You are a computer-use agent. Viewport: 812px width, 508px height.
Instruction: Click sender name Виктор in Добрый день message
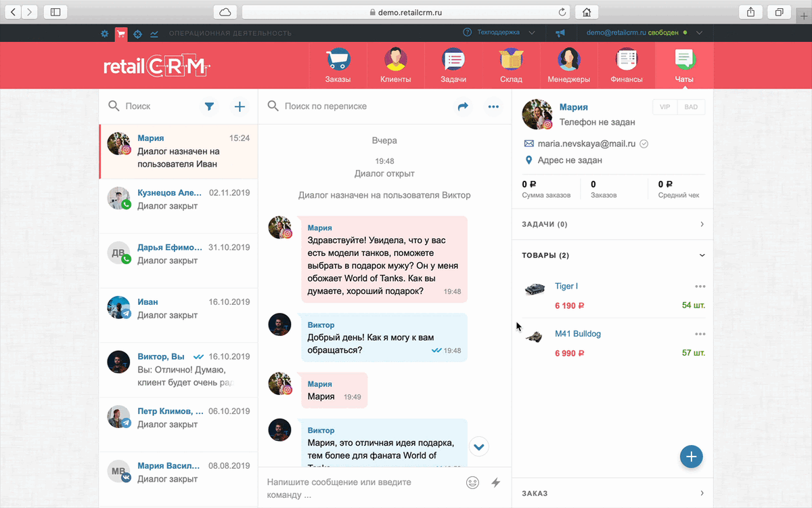pyautogui.click(x=321, y=325)
